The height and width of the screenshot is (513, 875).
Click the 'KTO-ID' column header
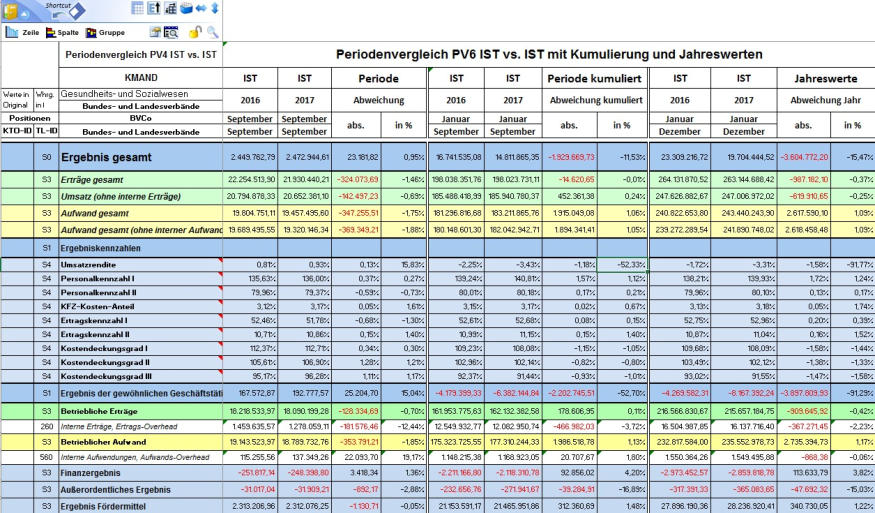tap(14, 132)
